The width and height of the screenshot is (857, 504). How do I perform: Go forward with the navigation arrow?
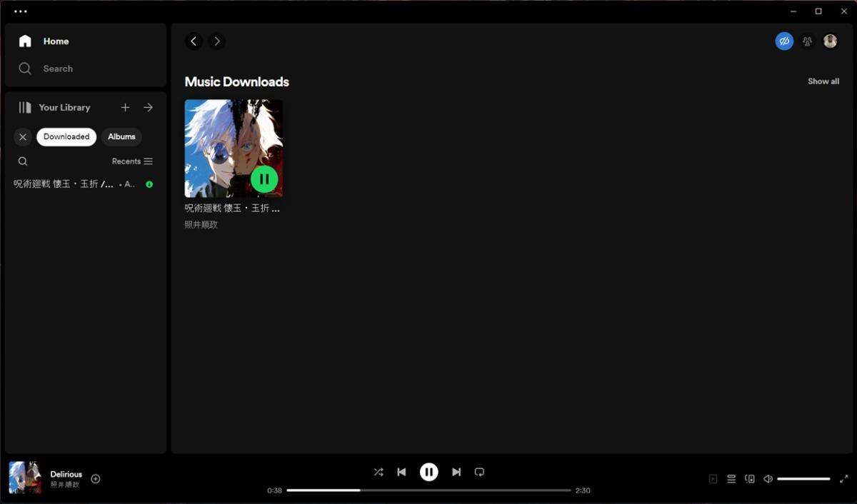pos(216,41)
